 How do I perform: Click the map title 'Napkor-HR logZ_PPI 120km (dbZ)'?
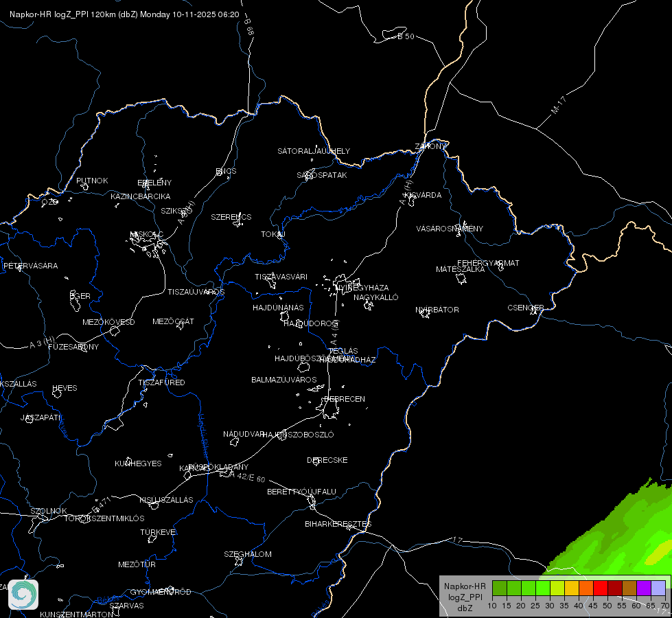(73, 14)
